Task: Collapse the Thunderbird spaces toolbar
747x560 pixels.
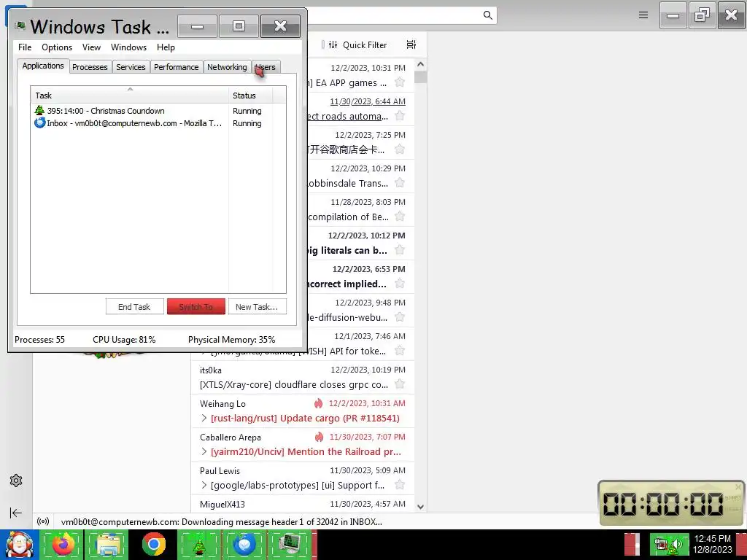Action: 16,513
